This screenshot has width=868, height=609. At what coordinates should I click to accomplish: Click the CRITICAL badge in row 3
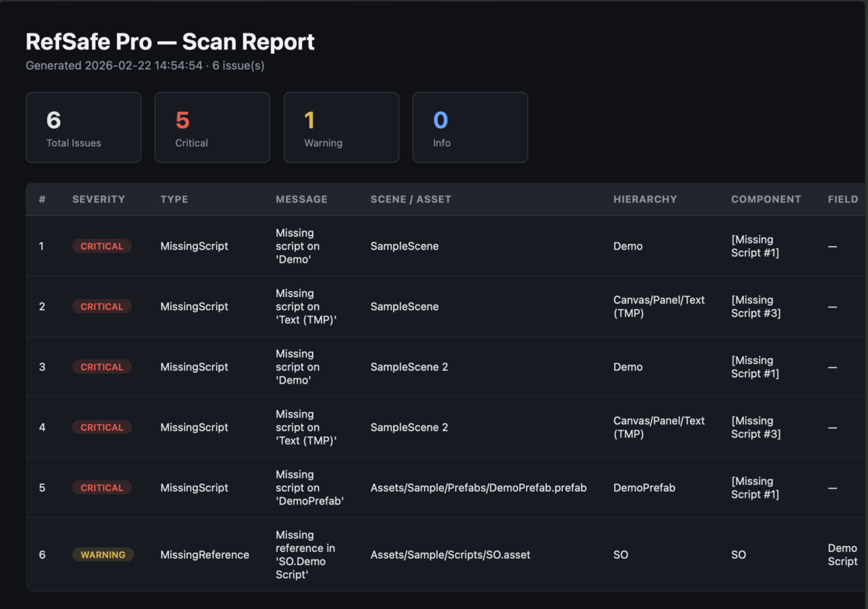(x=102, y=367)
